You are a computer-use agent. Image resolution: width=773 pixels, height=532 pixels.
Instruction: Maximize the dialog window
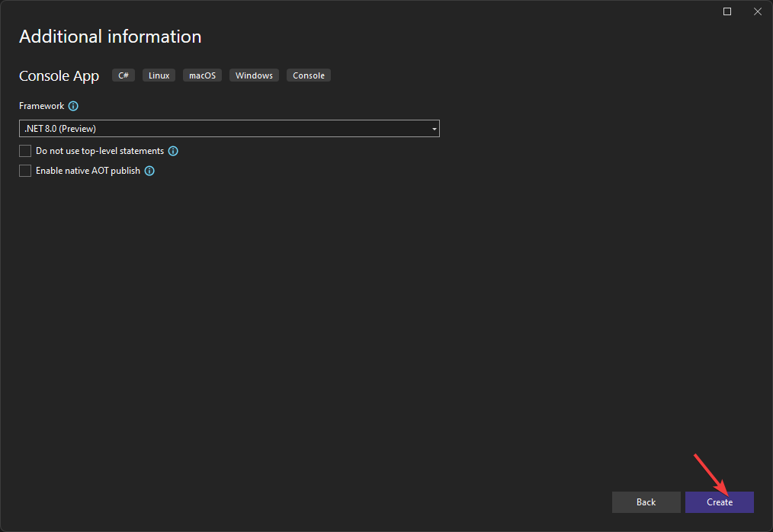pos(726,11)
